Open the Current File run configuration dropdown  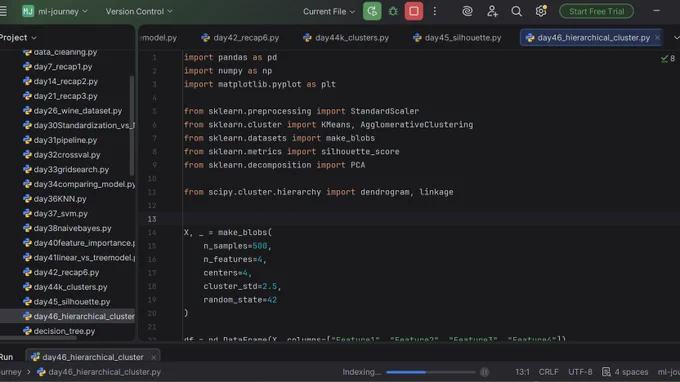(x=329, y=12)
